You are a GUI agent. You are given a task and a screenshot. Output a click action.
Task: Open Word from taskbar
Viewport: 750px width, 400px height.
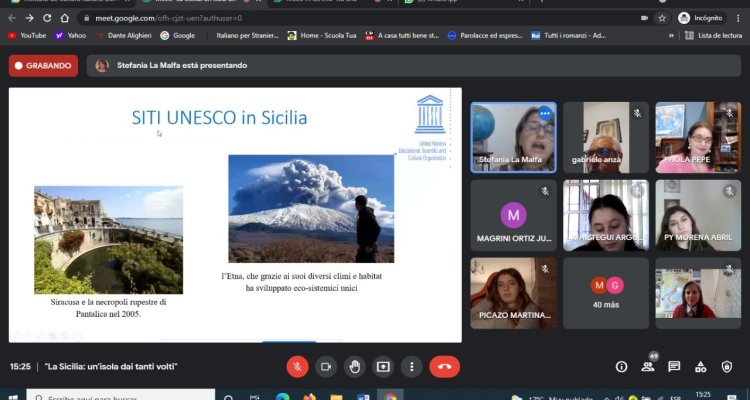(x=363, y=397)
